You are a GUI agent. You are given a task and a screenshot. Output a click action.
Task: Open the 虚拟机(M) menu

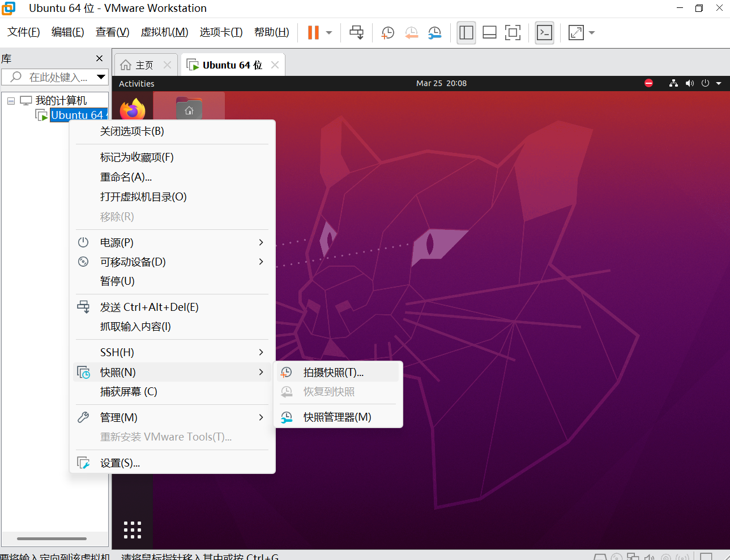pos(164,32)
